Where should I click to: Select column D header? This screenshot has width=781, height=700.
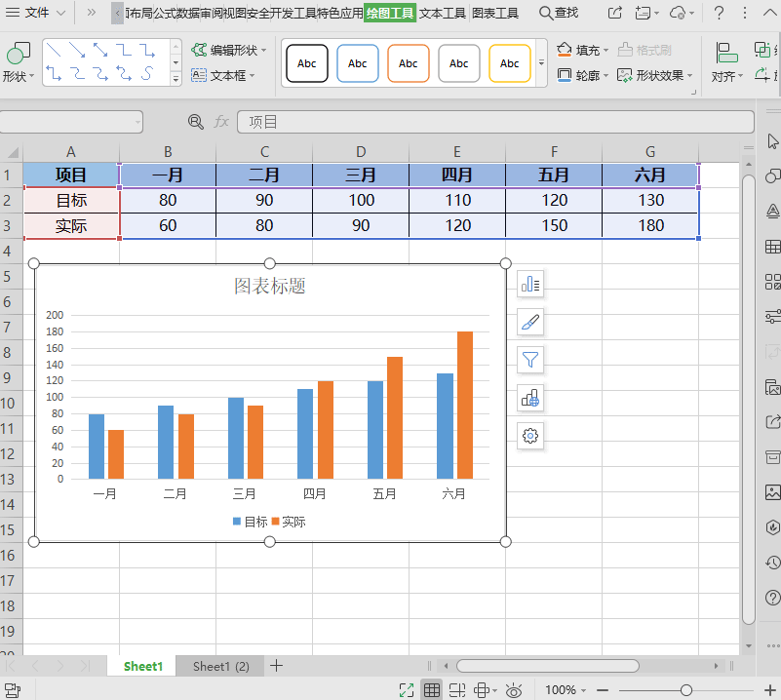pos(361,151)
